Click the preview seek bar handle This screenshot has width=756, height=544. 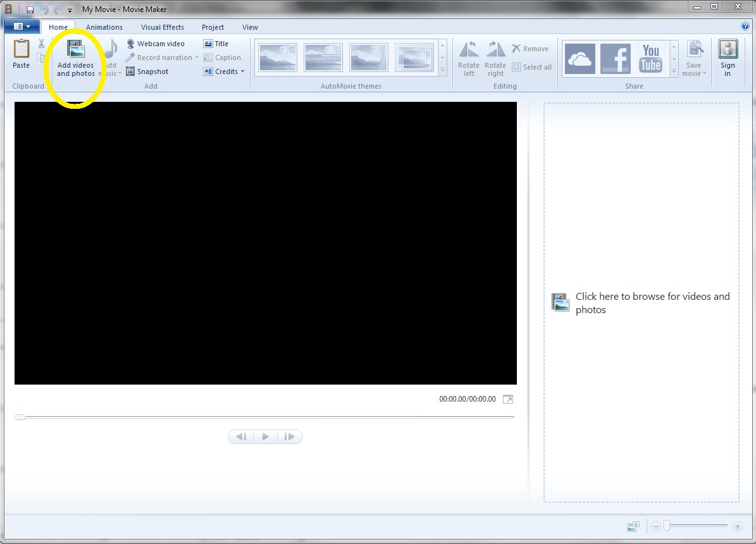[20, 417]
